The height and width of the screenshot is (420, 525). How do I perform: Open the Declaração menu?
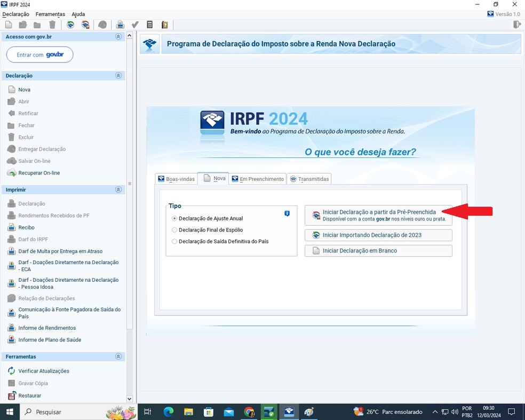click(15, 14)
